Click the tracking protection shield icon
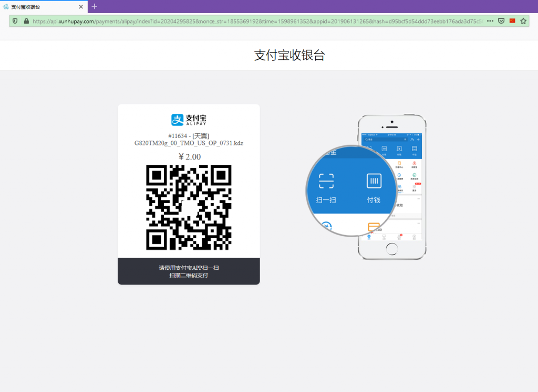538x392 pixels. point(15,21)
